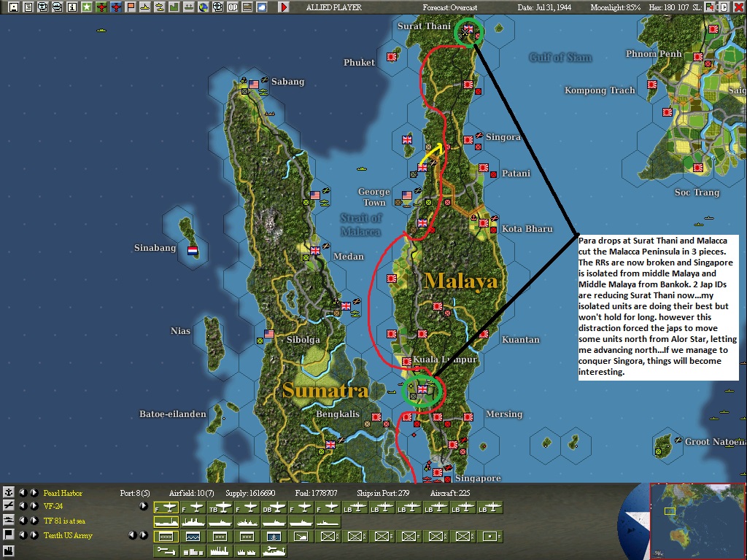
Task: Click the arrow left of the air squadron icons
Action: click(x=144, y=506)
